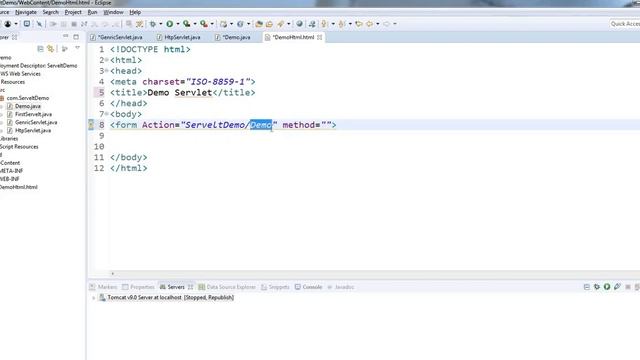Select Tomcat v9.0 Server at localhost row

pyautogui.click(x=167, y=298)
